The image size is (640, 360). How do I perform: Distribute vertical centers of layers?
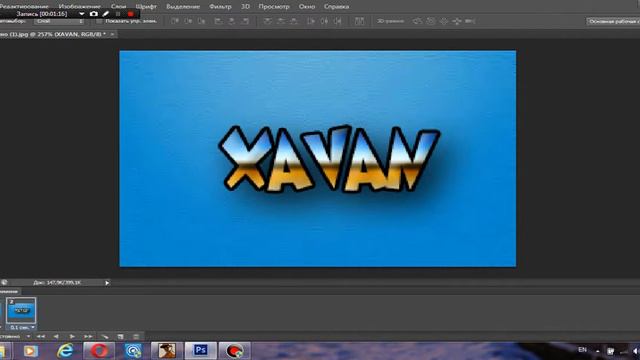(281, 21)
